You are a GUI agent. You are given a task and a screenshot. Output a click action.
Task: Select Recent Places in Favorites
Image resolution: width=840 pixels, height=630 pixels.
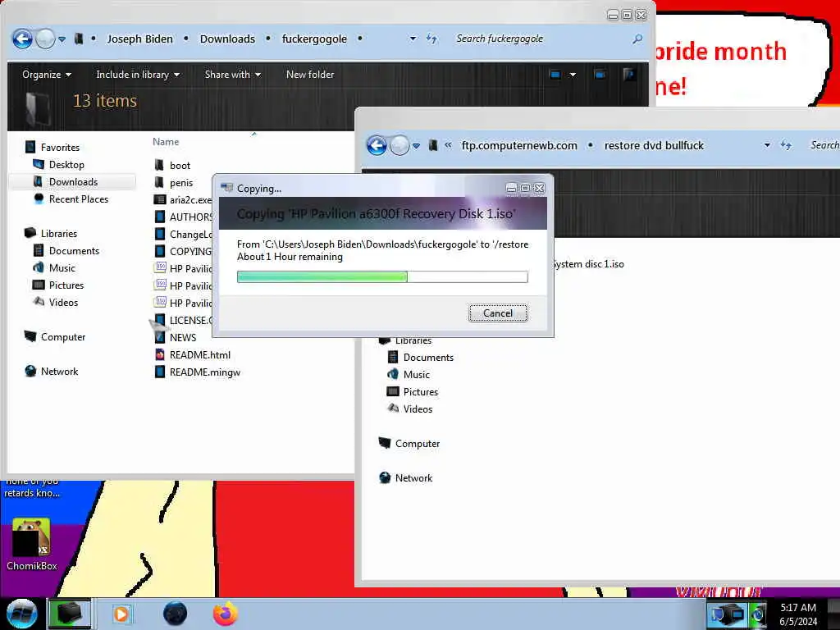coord(79,199)
